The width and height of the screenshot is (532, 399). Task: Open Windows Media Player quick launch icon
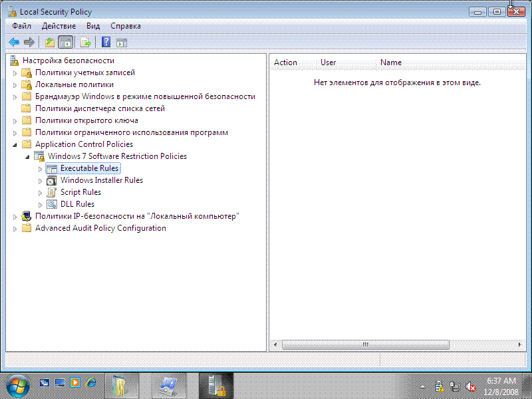point(75,383)
